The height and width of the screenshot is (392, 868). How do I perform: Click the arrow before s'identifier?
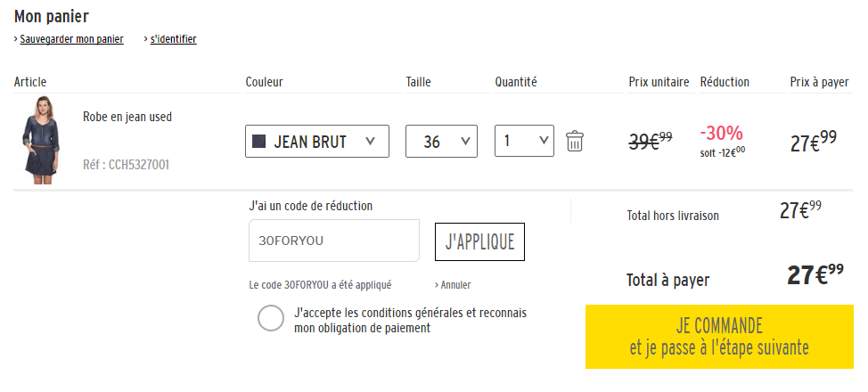pos(146,39)
